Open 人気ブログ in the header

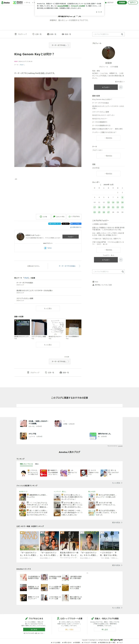point(109,2)
